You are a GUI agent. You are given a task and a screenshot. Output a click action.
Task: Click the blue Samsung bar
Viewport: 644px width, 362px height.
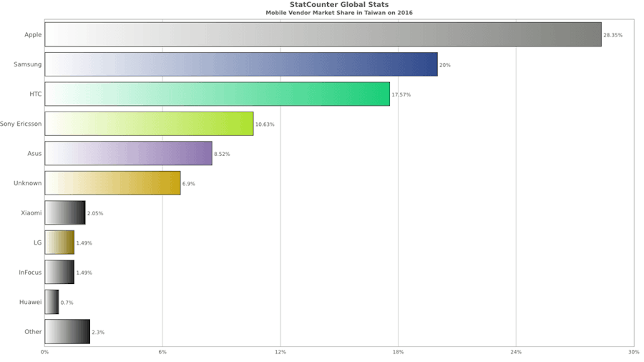tap(241, 64)
